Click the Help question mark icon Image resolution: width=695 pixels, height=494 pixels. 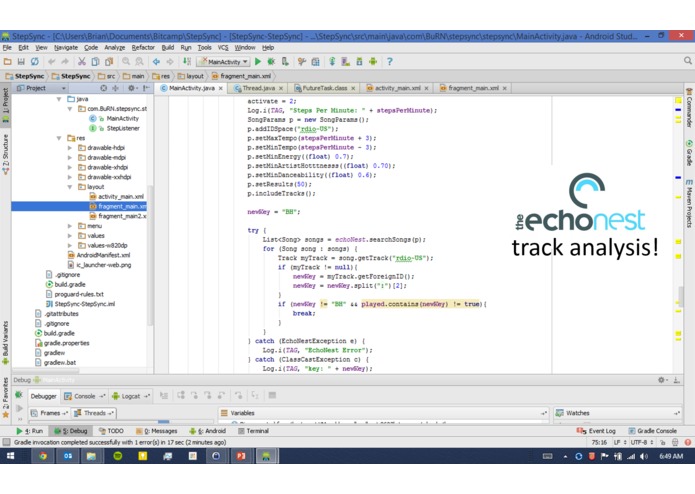(389, 62)
